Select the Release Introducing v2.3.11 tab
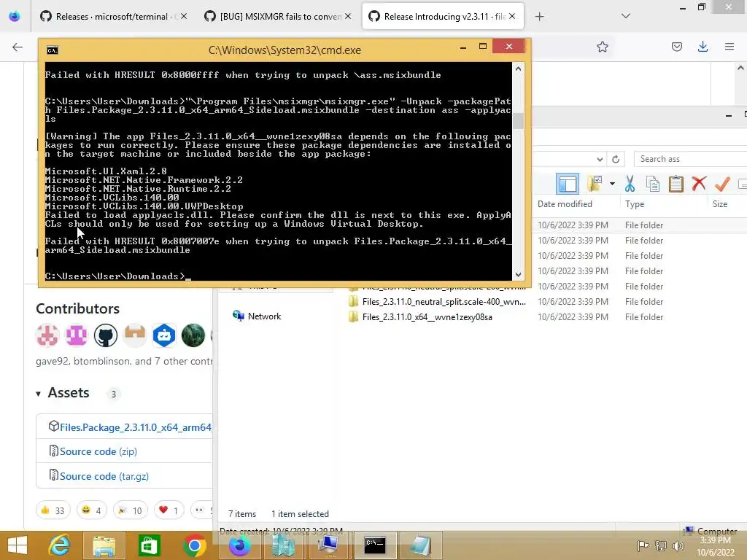This screenshot has height=560, width=747. [443, 17]
